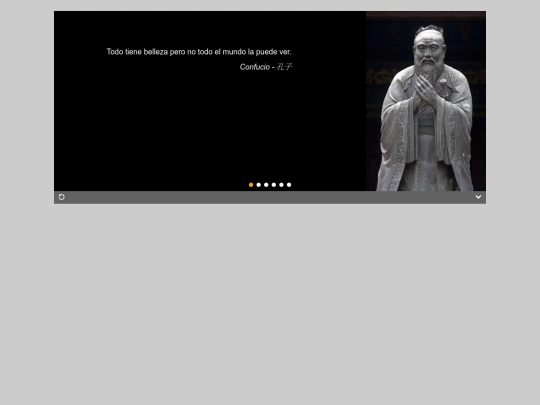Go to the second slide dot
This screenshot has height=405, width=540.
click(x=259, y=185)
